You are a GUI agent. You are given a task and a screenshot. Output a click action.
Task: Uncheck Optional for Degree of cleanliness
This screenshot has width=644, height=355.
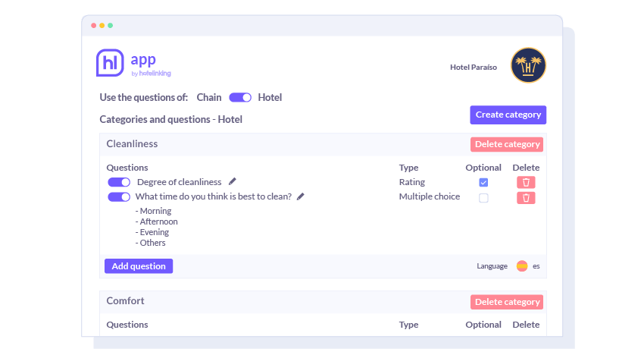tap(483, 182)
